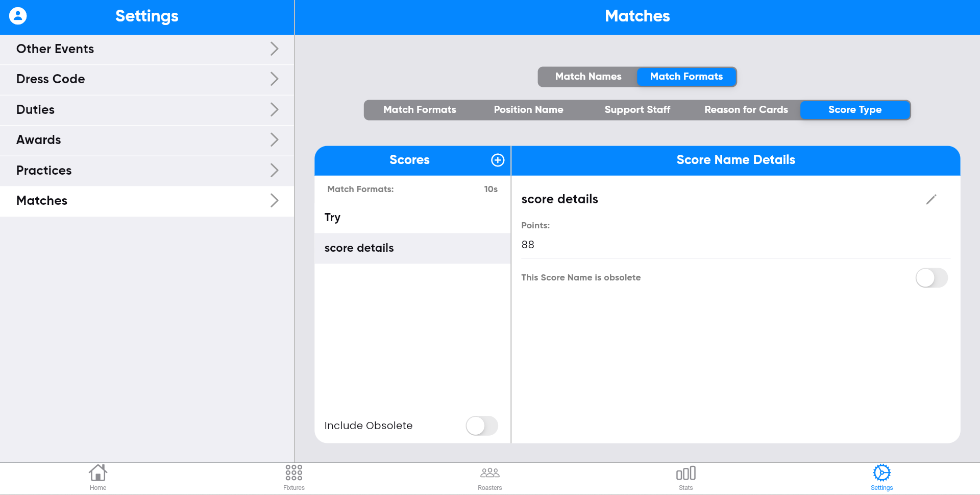The image size is (980, 495).
Task: Switch to Position Name tab
Action: tap(528, 110)
